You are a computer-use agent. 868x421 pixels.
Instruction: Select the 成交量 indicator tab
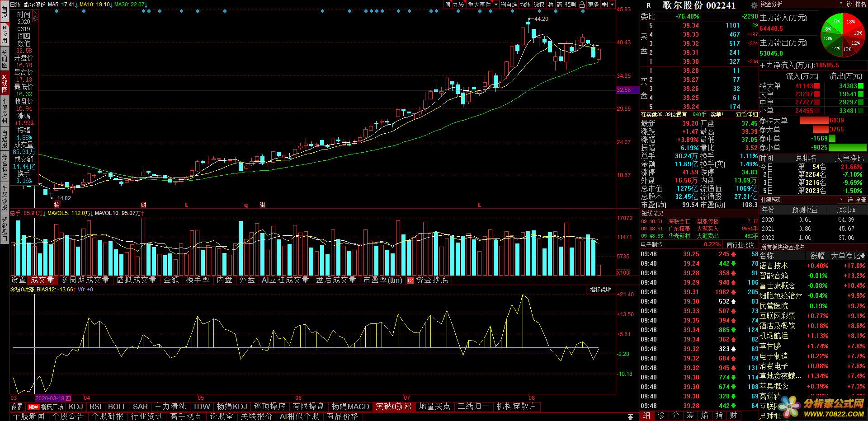[42, 280]
